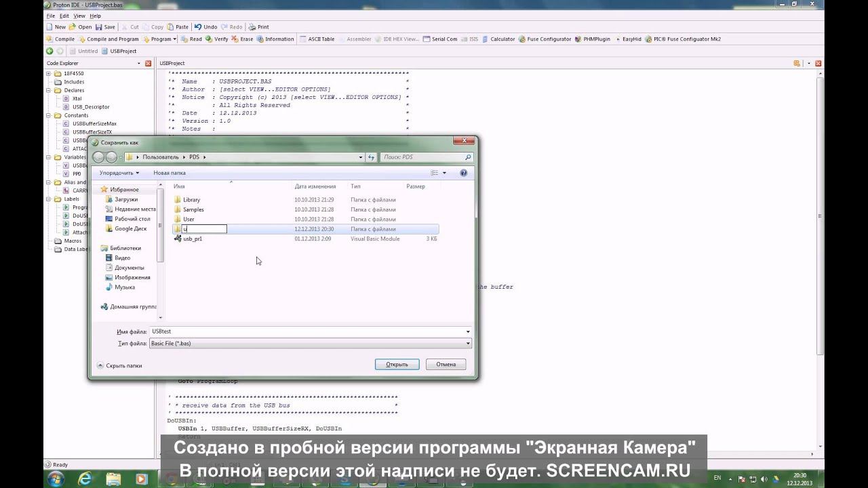Click the Program toolbar button
Viewport: 868px width, 488px height.
click(x=157, y=39)
